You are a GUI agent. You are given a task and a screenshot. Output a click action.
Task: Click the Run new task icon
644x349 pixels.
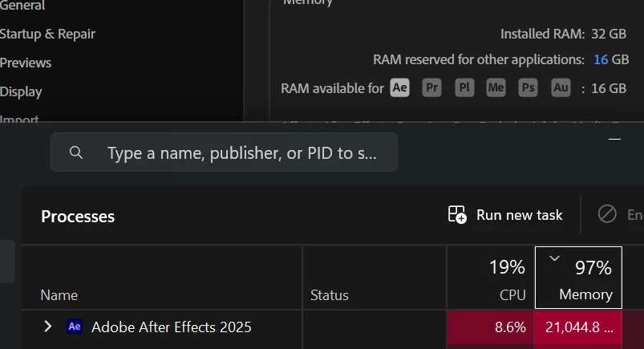pos(457,214)
